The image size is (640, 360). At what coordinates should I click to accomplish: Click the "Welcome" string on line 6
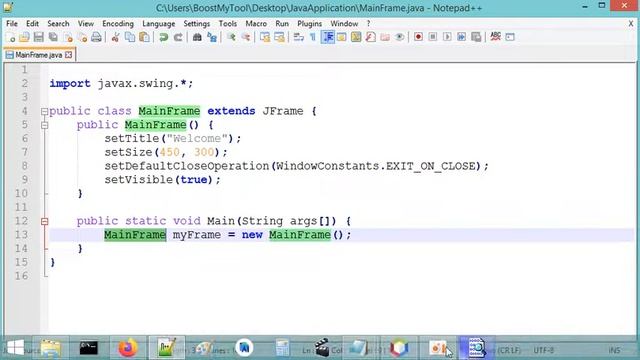coord(197,139)
